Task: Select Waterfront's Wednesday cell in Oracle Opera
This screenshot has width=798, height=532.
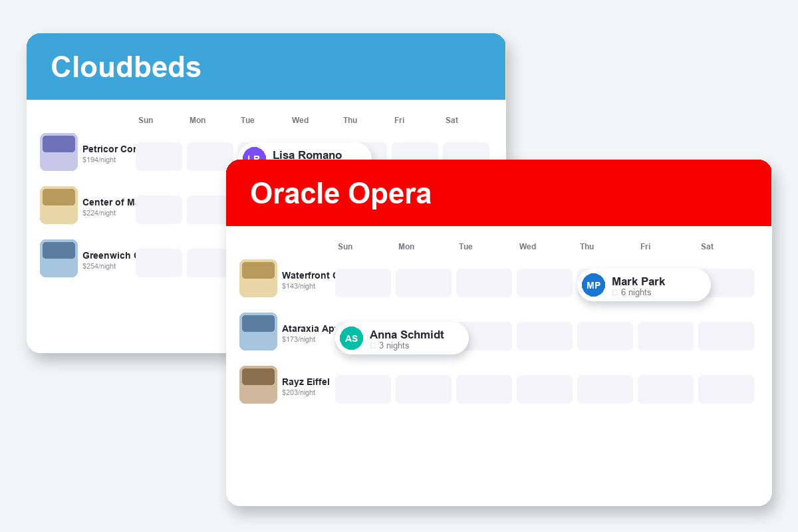Action: click(545, 283)
